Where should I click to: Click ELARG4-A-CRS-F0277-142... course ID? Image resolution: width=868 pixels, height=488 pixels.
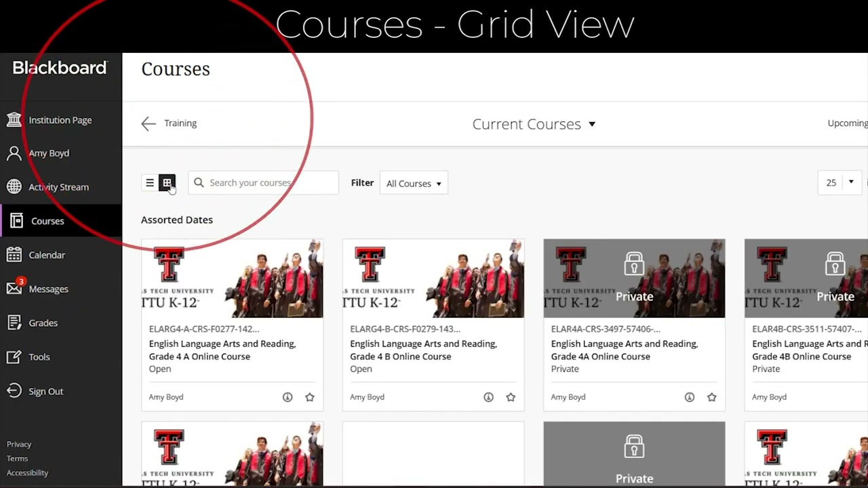204,329
